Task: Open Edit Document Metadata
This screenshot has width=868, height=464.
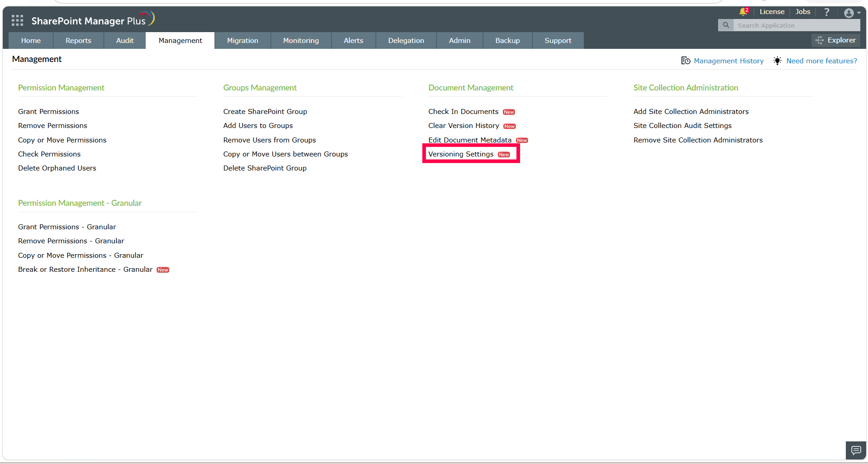Action: pyautogui.click(x=470, y=140)
